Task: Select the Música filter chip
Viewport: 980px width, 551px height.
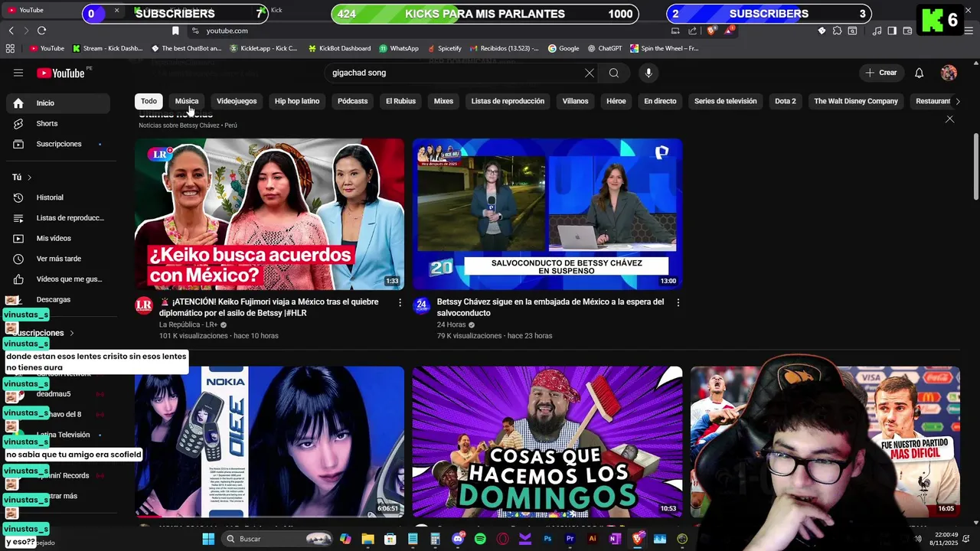Action: coord(187,101)
